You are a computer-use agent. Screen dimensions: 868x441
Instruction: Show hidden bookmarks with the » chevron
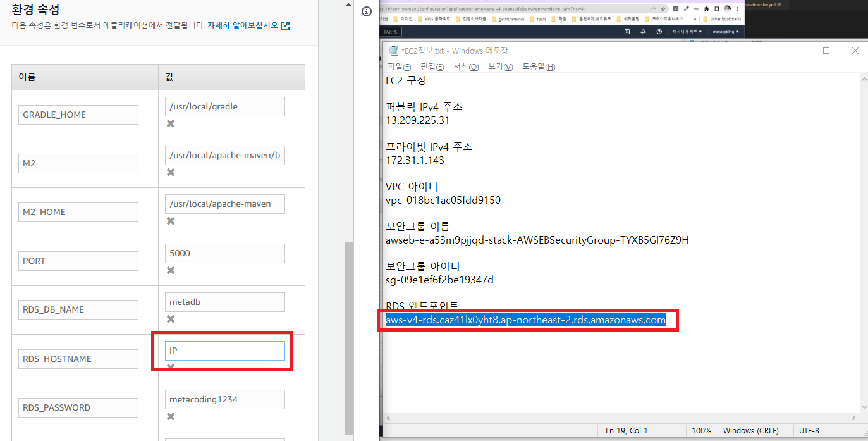(x=695, y=19)
